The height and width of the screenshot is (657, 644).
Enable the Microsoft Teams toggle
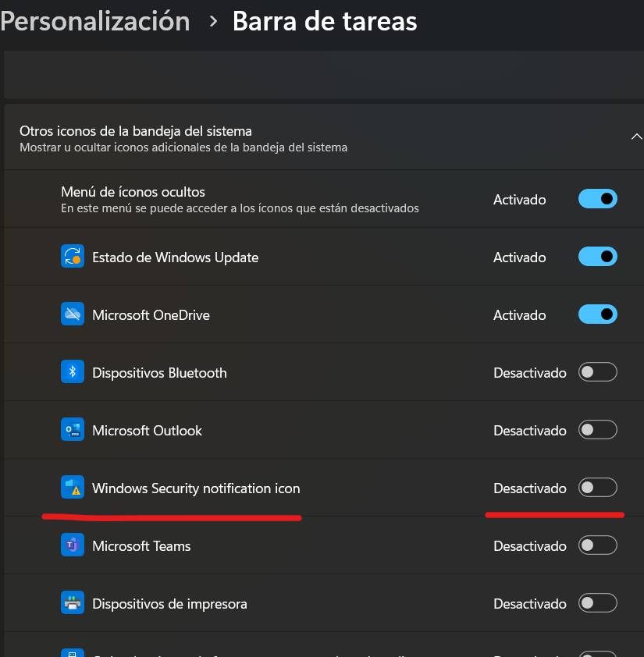(597, 545)
